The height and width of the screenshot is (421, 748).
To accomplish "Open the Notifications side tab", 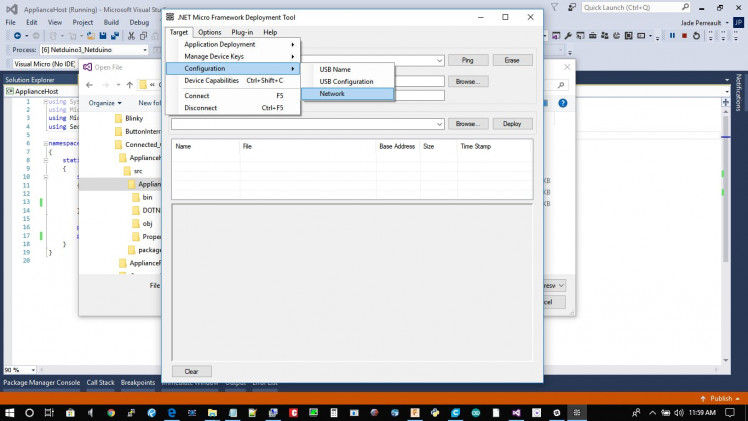I will pyautogui.click(x=738, y=92).
